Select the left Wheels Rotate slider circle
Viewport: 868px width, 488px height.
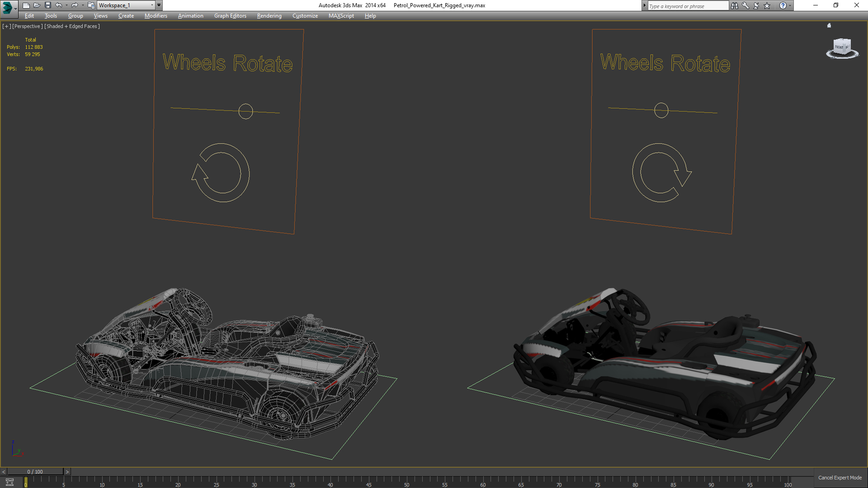(x=245, y=111)
